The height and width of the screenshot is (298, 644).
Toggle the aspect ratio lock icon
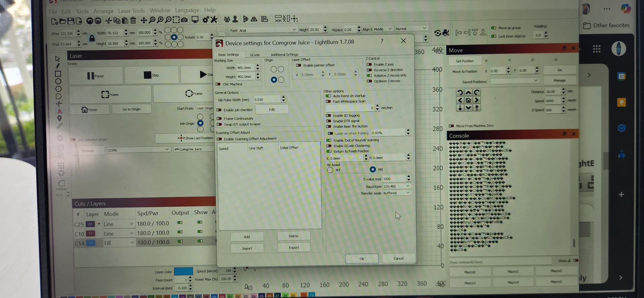pos(92,38)
